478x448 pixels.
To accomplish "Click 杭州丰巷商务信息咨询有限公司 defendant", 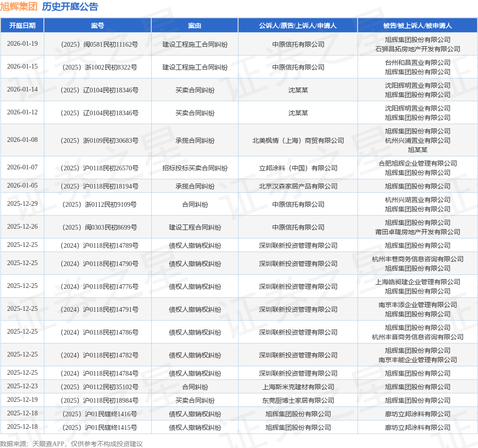I will click(418, 259).
